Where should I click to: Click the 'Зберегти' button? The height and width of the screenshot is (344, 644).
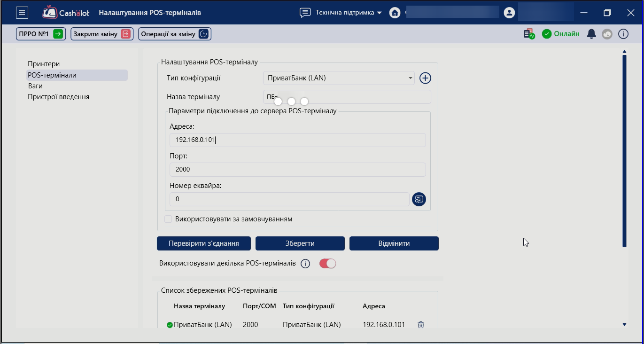point(300,243)
